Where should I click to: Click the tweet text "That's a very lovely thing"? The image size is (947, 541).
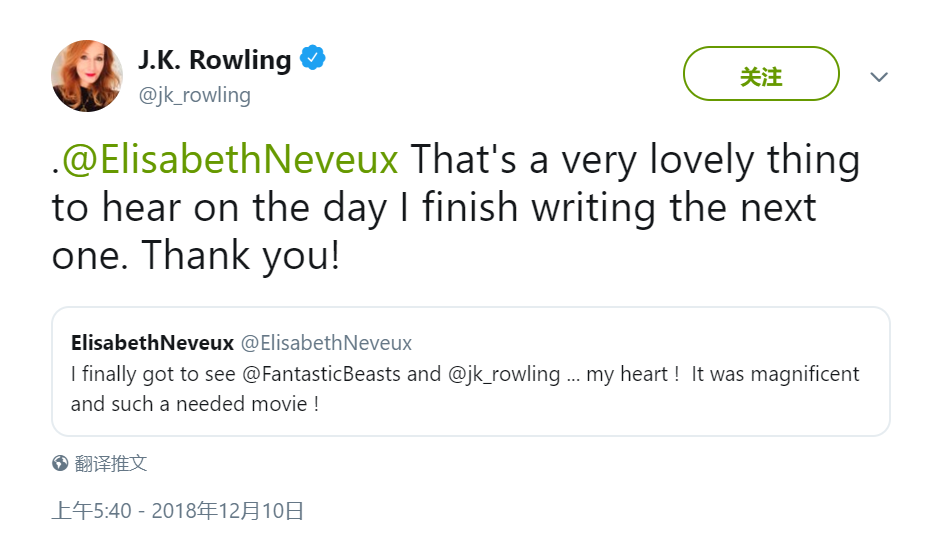636,160
